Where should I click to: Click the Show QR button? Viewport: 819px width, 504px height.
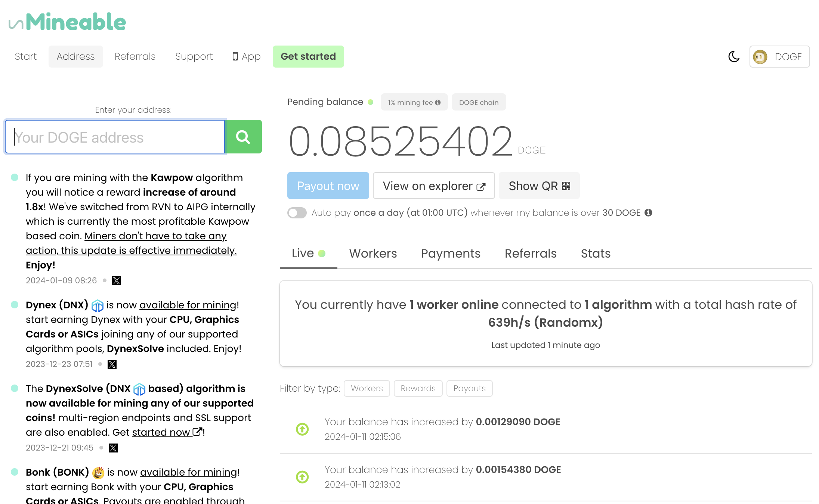[539, 186]
